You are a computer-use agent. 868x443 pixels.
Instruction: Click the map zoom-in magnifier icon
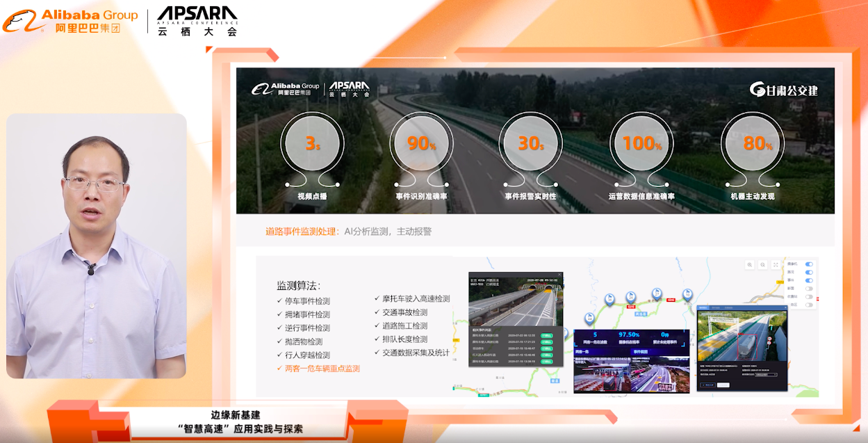(750, 265)
